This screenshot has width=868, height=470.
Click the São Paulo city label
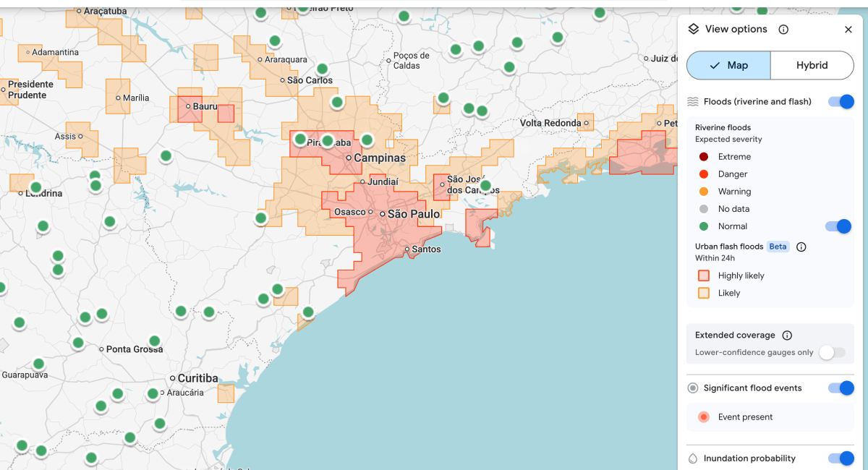tap(414, 214)
